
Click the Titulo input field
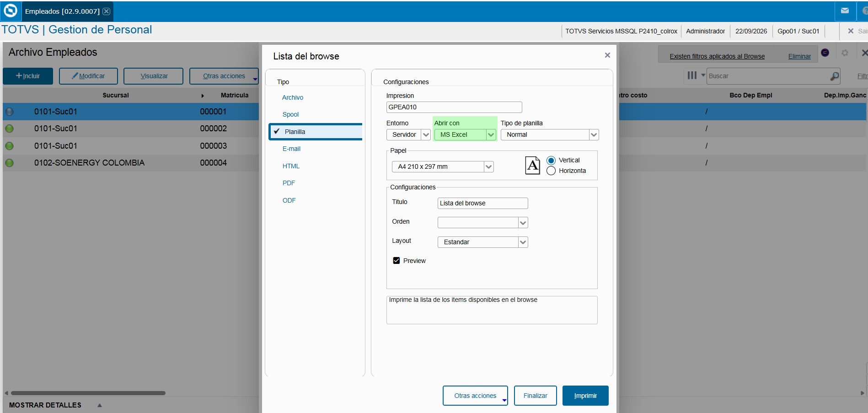[482, 204]
